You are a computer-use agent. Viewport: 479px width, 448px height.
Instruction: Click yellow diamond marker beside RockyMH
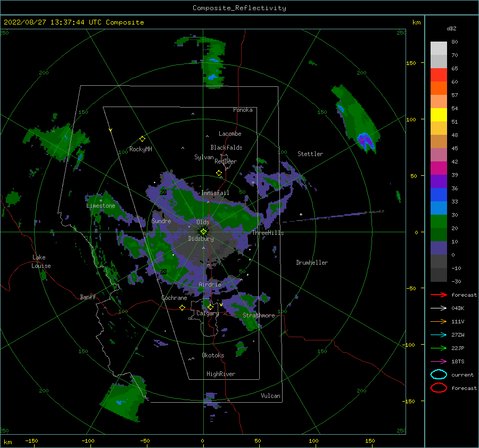point(142,139)
